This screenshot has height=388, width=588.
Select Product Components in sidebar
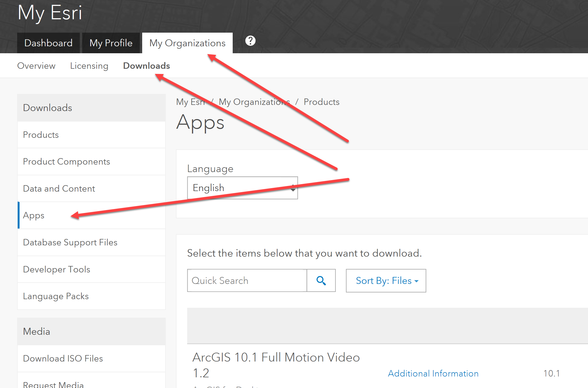(x=66, y=162)
